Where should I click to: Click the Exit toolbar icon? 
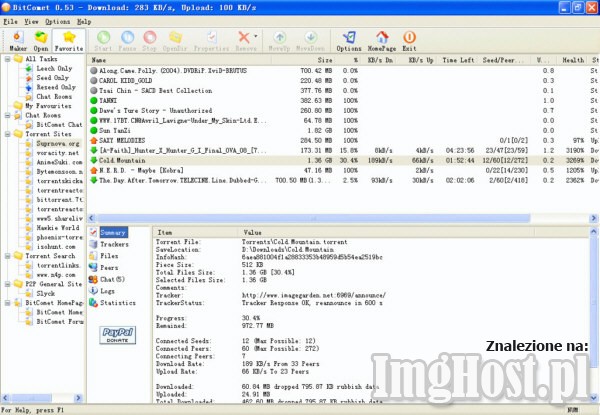pyautogui.click(x=409, y=41)
